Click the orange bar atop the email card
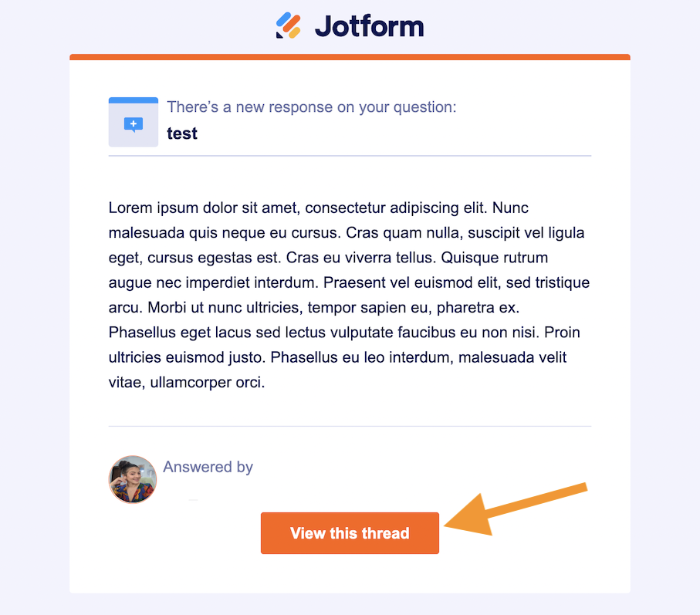This screenshot has height=615, width=700. [x=350, y=57]
